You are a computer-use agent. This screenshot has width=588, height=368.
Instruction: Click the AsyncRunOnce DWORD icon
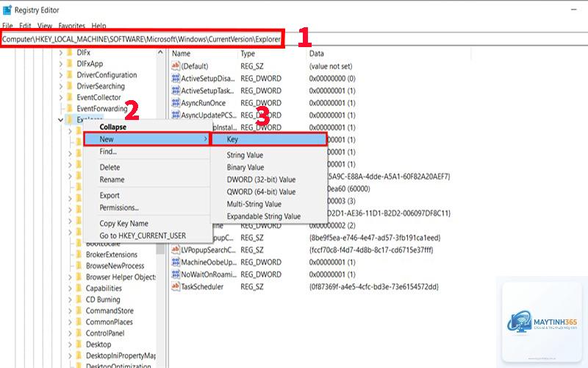coord(176,103)
